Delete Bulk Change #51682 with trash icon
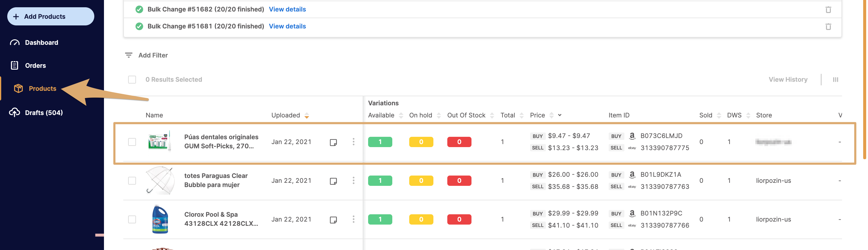The image size is (868, 250). [828, 9]
